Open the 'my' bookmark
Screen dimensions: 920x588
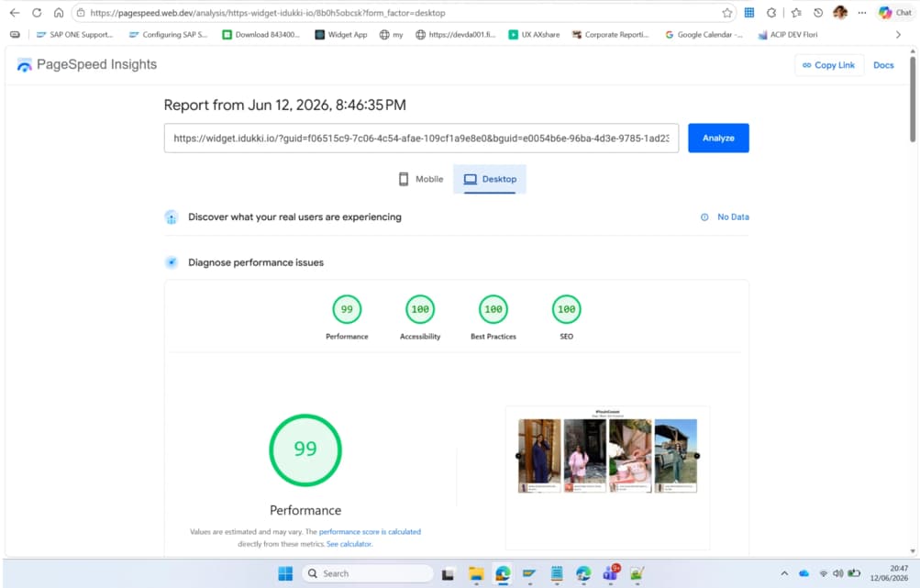[x=392, y=35]
